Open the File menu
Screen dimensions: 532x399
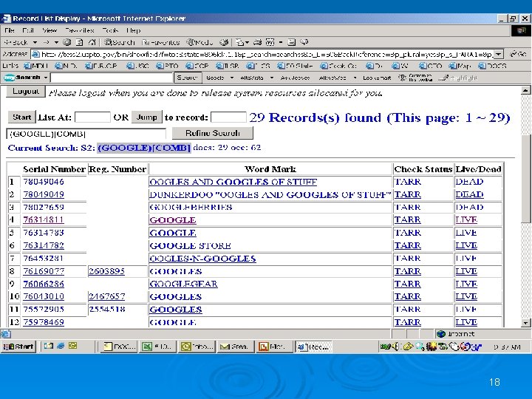(10, 30)
